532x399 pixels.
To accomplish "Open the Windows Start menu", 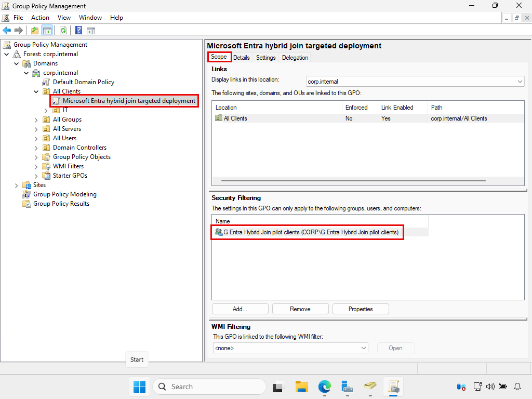I will click(x=139, y=387).
